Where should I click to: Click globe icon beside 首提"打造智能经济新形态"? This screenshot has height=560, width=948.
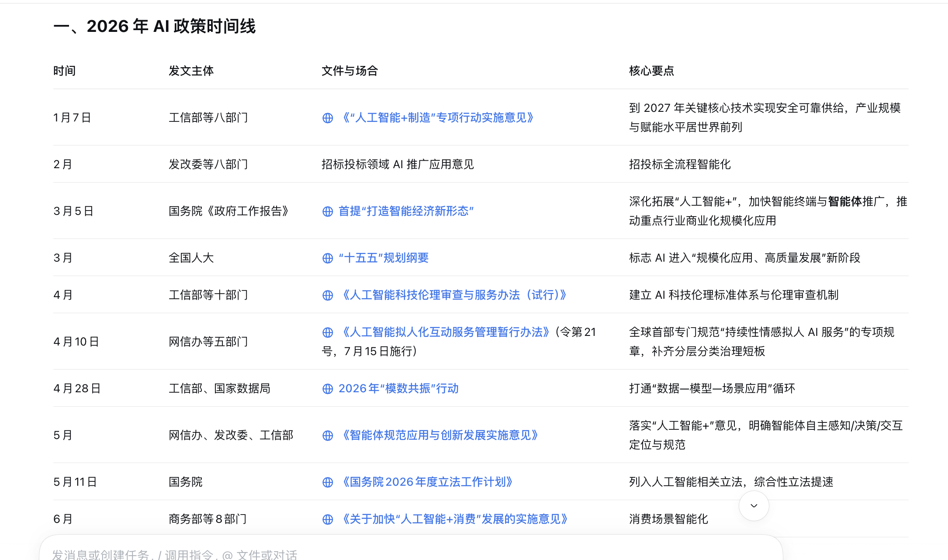[x=328, y=211]
